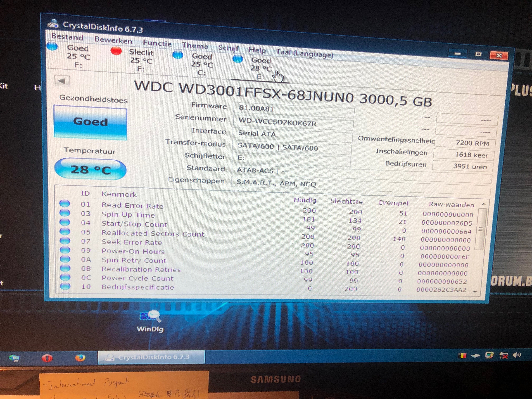
Task: Click the Goed health status button
Action: pyautogui.click(x=90, y=122)
